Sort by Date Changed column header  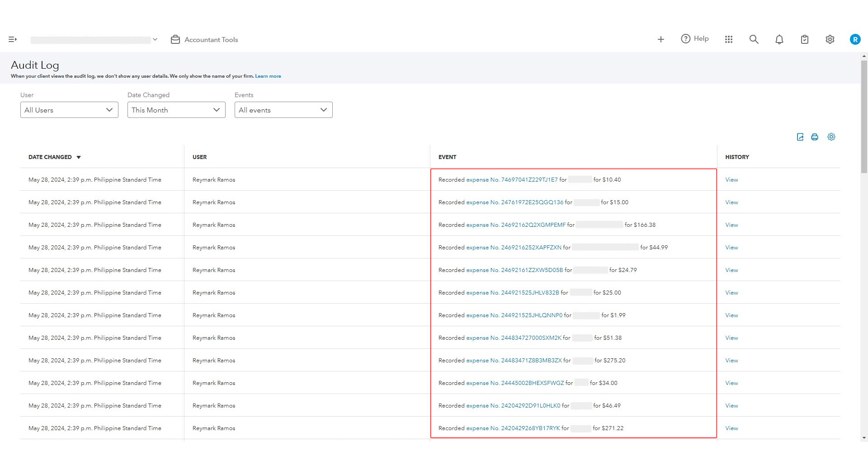click(x=54, y=157)
